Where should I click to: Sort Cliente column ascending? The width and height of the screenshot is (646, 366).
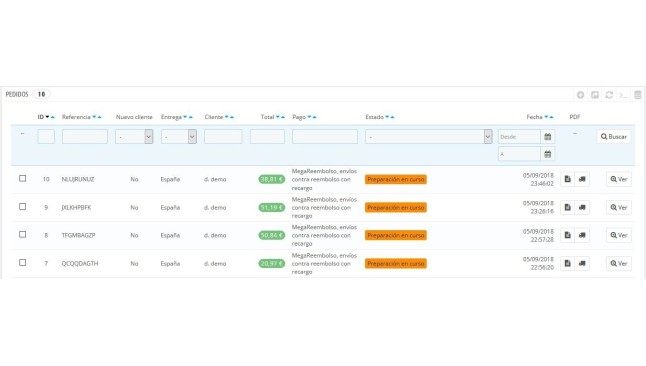click(232, 117)
